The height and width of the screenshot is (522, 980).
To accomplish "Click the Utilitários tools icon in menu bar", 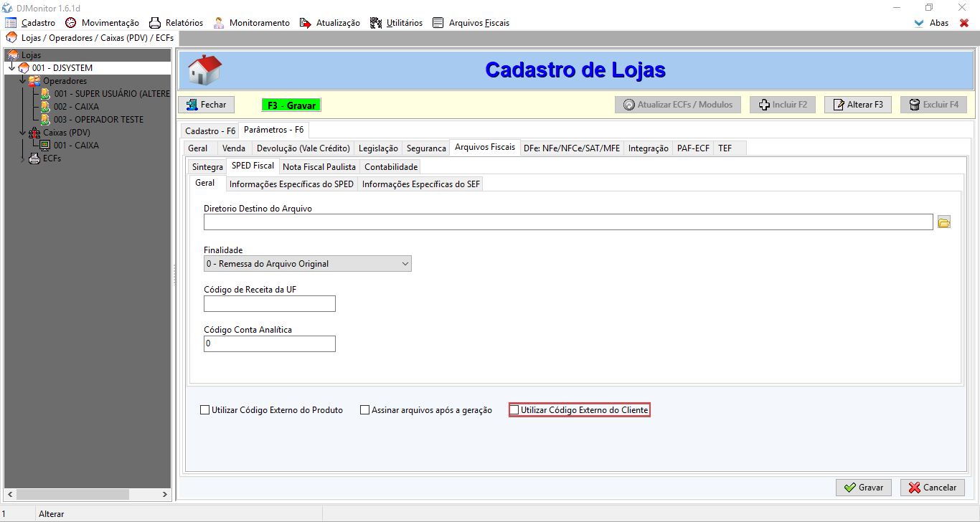I will (x=376, y=23).
